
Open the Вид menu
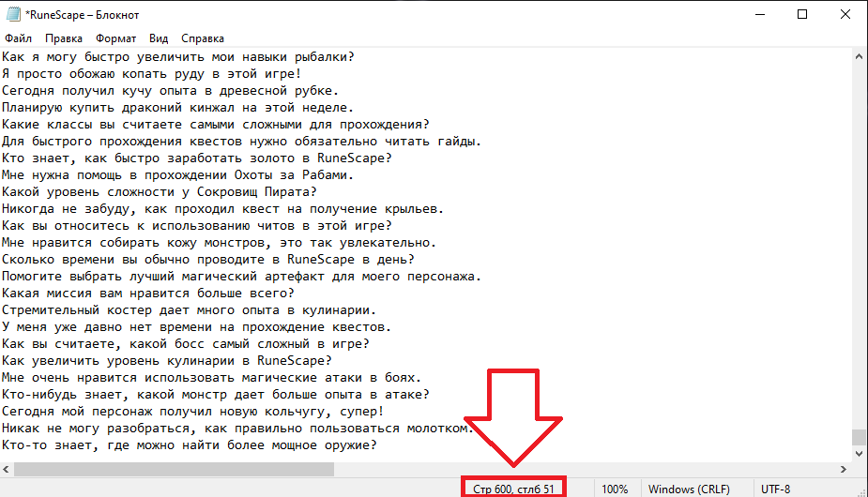(159, 38)
